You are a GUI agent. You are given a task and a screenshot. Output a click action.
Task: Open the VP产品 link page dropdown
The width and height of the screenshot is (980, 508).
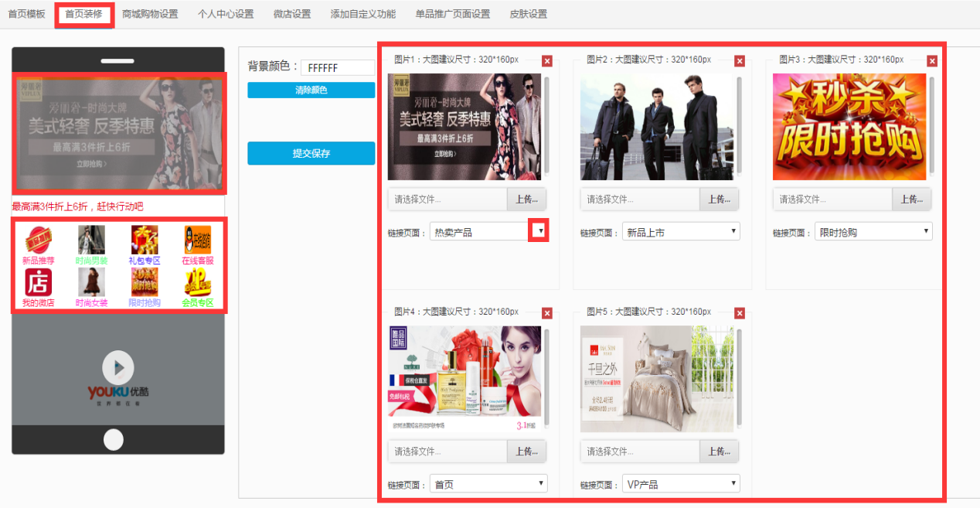tap(680, 484)
